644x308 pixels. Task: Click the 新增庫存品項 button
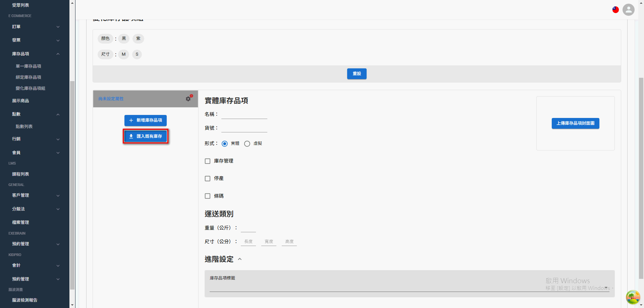(x=146, y=120)
